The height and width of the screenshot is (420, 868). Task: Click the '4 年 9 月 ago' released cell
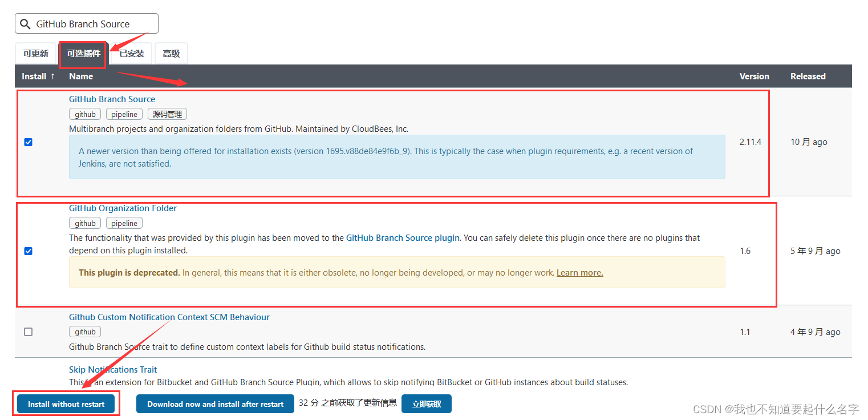(816, 332)
